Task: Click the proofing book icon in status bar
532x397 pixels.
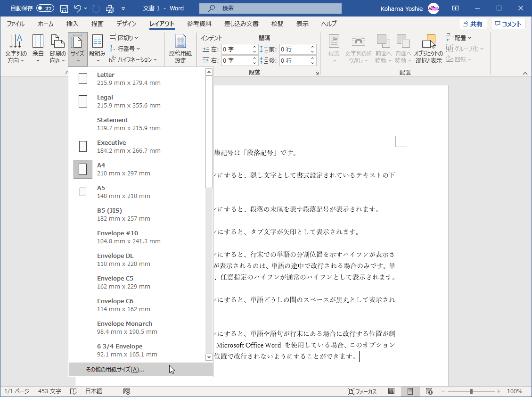Action: tap(74, 391)
